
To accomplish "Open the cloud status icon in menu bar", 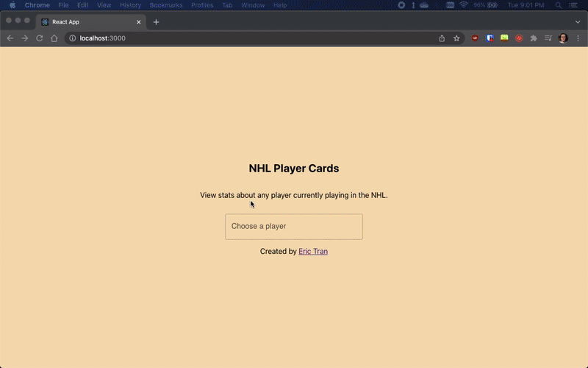I will click(x=424, y=5).
